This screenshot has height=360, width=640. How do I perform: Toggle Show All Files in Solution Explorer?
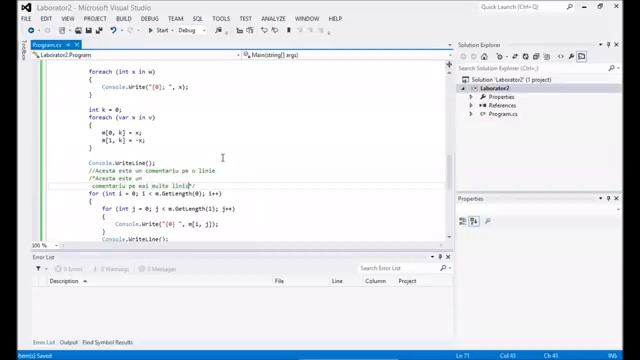coord(547,57)
